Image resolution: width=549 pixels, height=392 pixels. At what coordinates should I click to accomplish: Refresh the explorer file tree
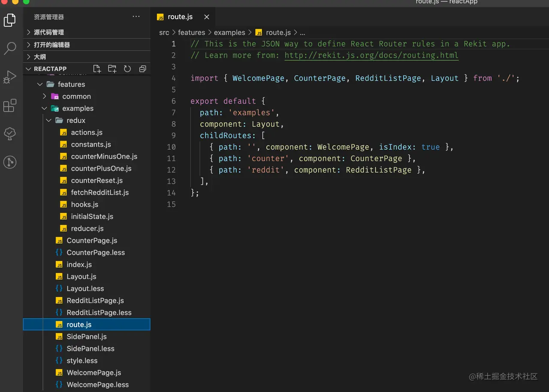pyautogui.click(x=127, y=69)
